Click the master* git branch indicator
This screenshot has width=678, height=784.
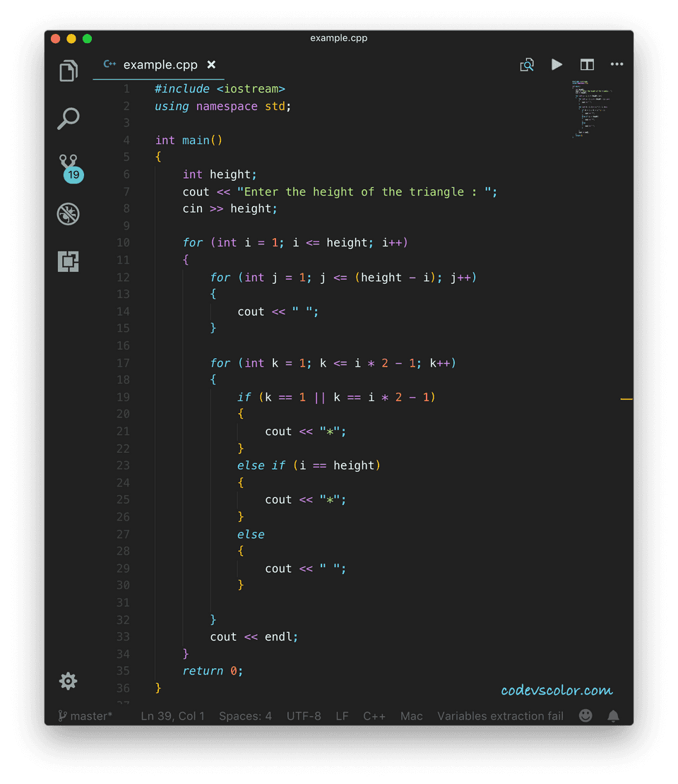pos(85,715)
